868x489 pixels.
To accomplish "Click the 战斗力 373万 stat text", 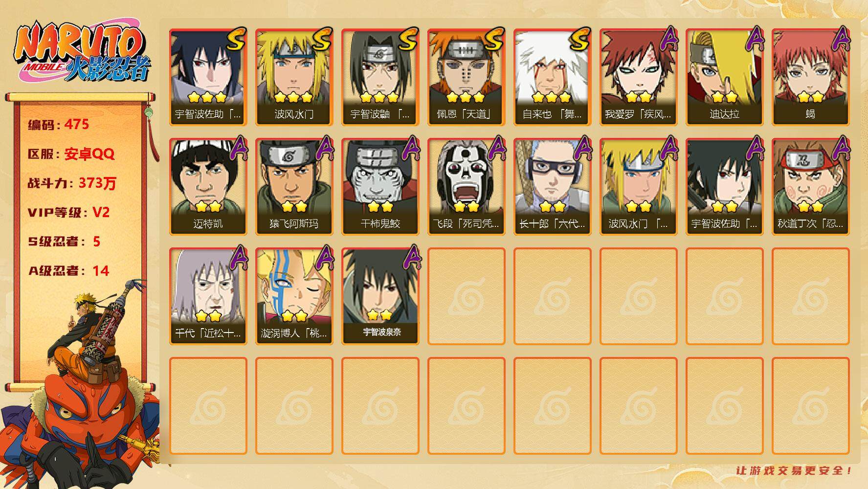I will (x=72, y=183).
